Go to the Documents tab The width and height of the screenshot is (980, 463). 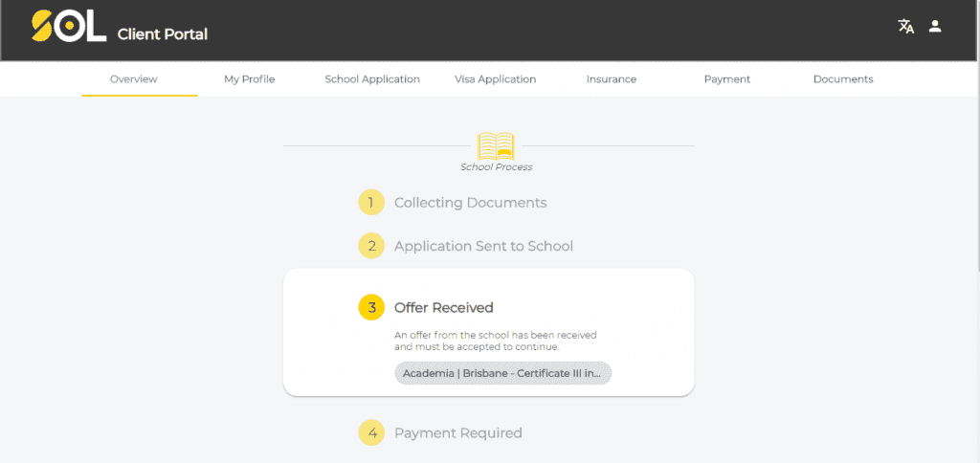tap(843, 79)
